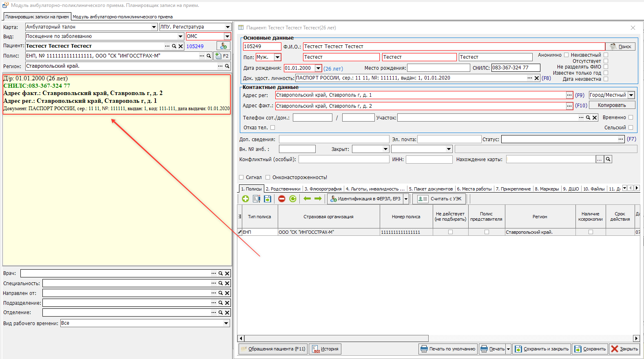Open policy lookup with the Полис magnifier icon

pyautogui.click(x=209, y=56)
